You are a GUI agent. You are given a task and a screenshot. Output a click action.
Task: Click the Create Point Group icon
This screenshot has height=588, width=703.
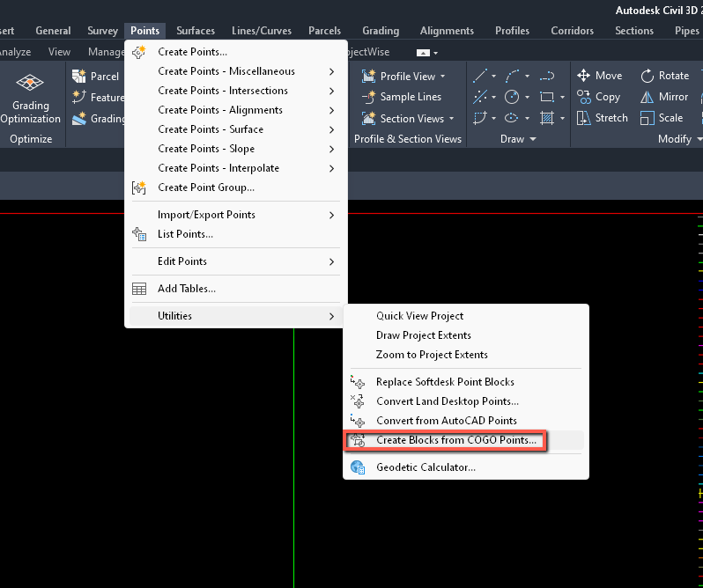(139, 187)
